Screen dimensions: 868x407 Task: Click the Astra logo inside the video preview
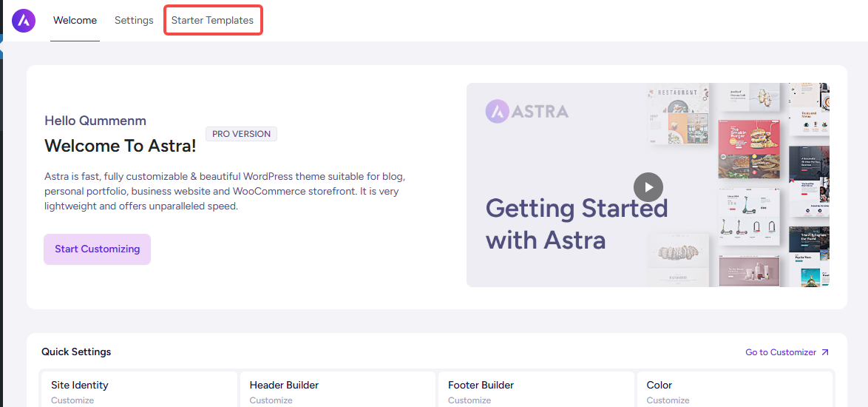[527, 112]
